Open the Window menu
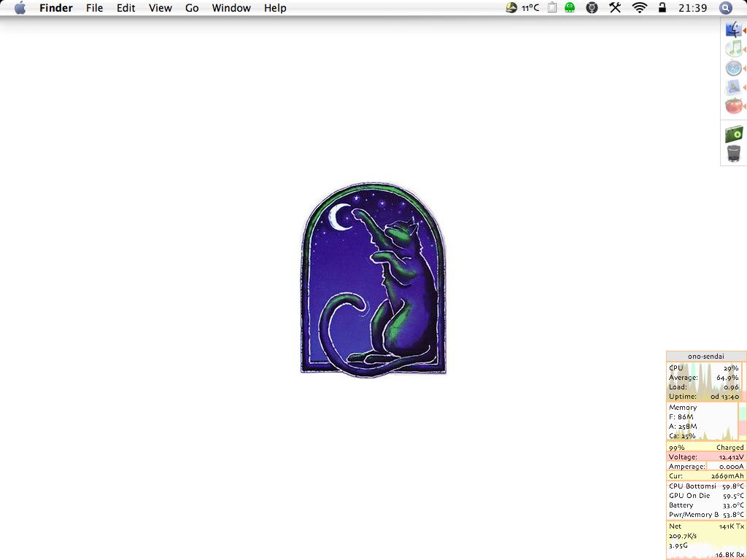Screen dimensions: 747x560 pyautogui.click(x=231, y=8)
